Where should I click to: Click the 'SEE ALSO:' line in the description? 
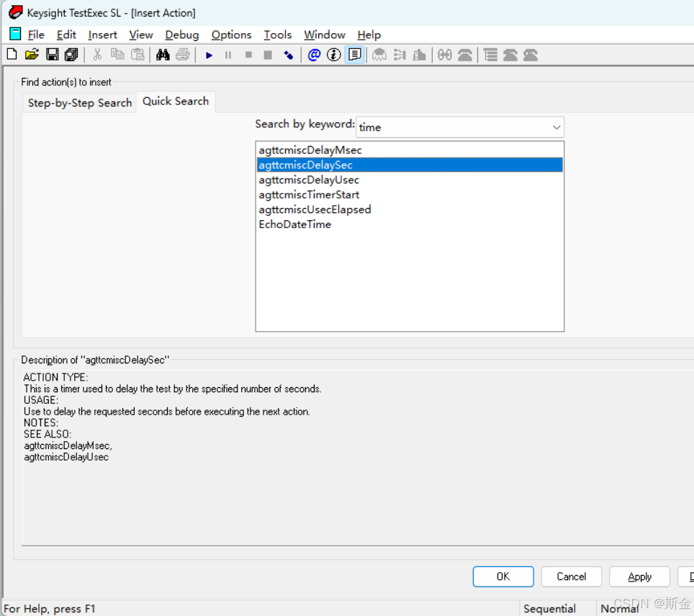click(48, 434)
